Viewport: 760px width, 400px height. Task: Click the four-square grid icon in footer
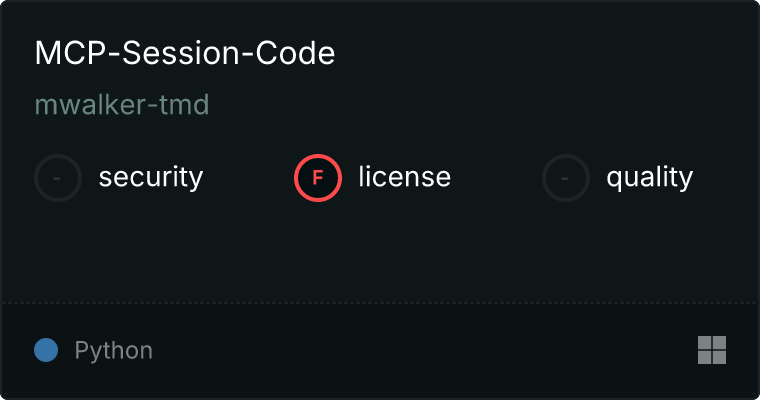pos(711,350)
